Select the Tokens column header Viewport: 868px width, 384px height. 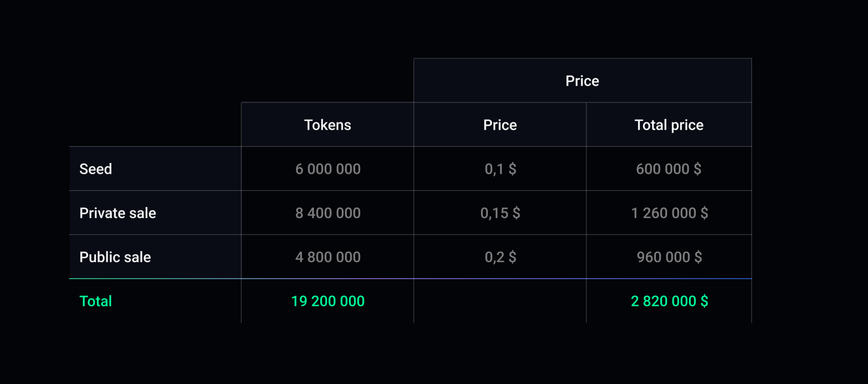tap(328, 125)
